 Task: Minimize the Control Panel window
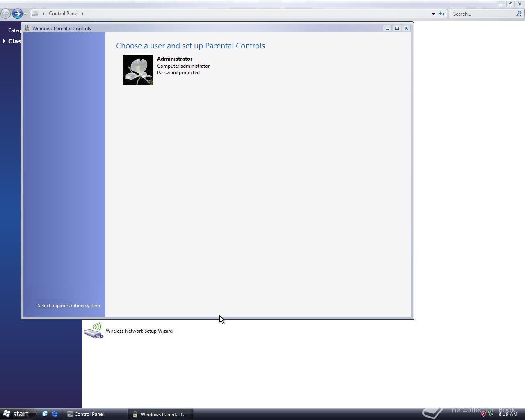(501, 4)
